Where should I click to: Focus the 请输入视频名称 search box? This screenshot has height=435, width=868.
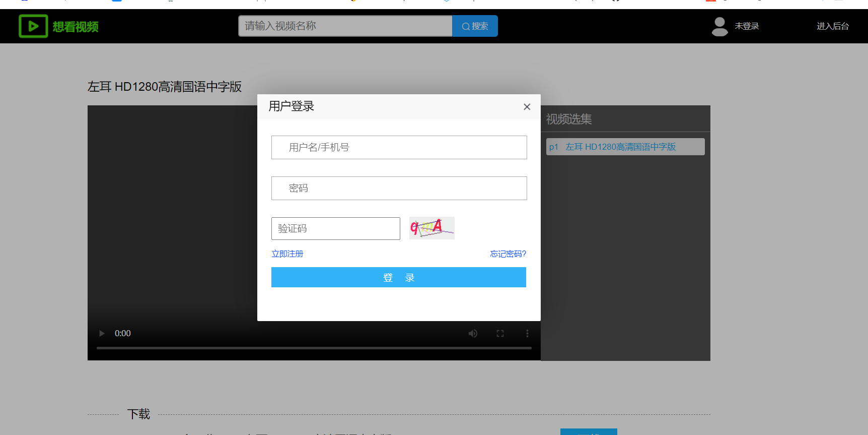coord(345,26)
